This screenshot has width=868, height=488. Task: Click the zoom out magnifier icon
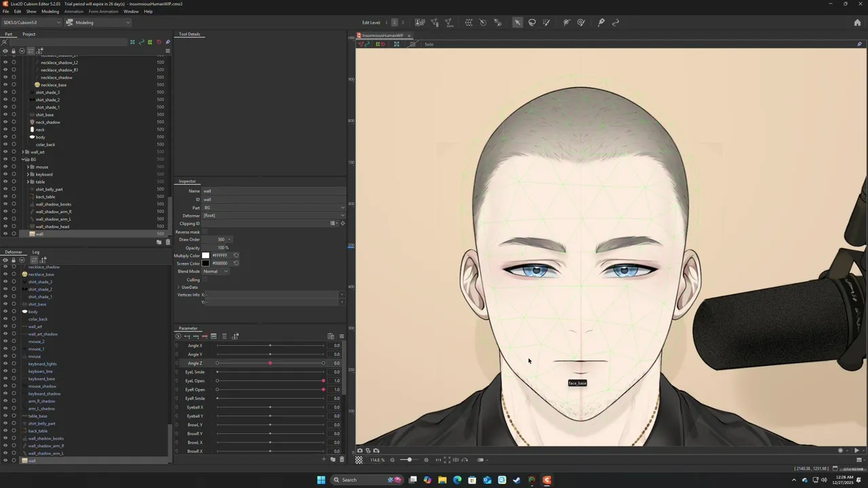(x=392, y=460)
